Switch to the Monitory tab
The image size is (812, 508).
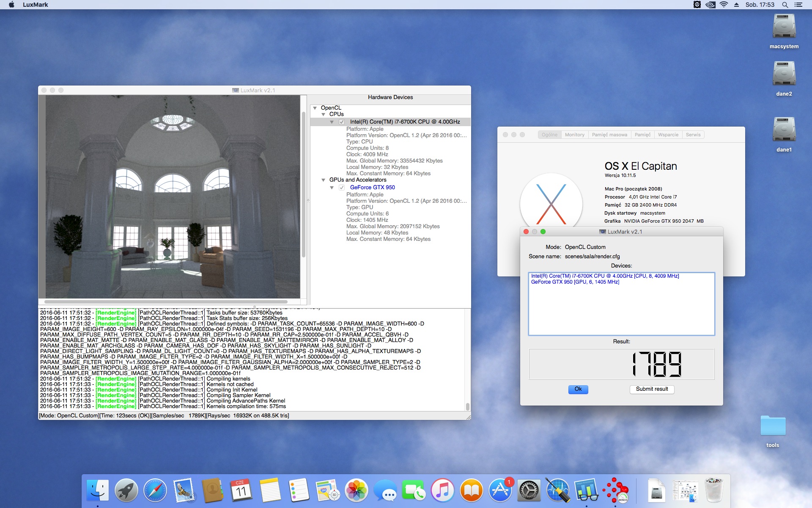574,135
